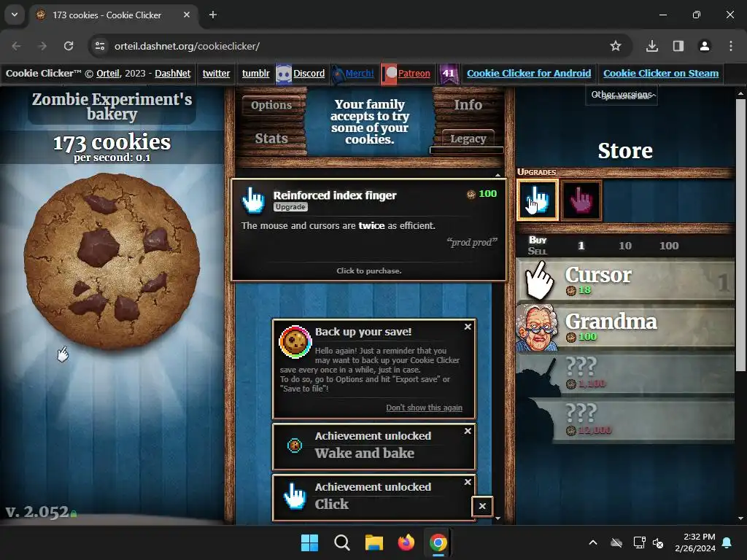The height and width of the screenshot is (560, 747).
Task: Open the Options menu
Action: pos(271,105)
